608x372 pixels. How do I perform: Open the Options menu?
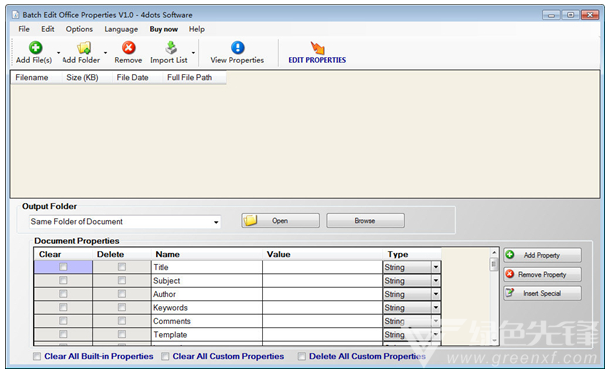pos(79,29)
